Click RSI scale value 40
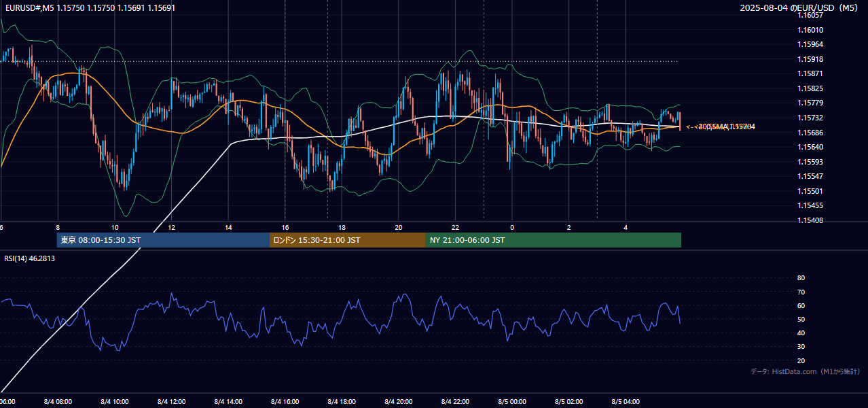Viewport: 868px width, 408px height. [x=801, y=333]
